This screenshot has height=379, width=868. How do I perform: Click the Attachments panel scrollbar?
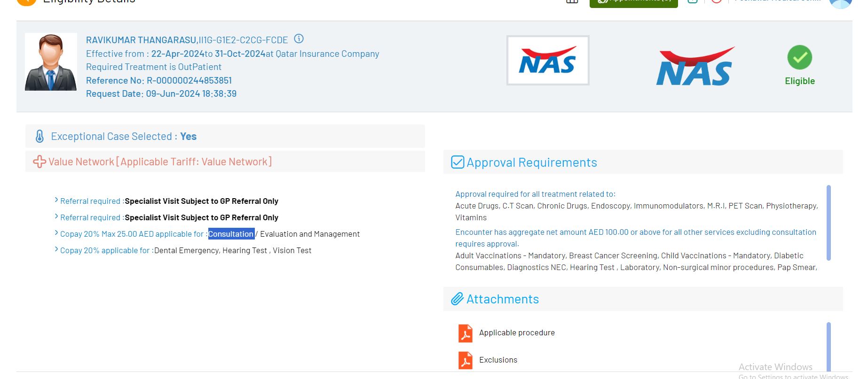(828, 347)
